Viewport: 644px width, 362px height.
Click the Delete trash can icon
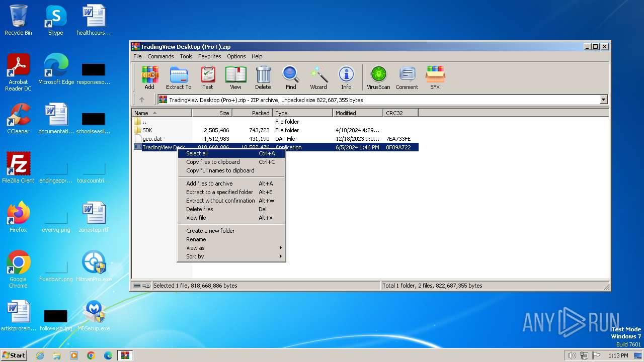click(263, 78)
